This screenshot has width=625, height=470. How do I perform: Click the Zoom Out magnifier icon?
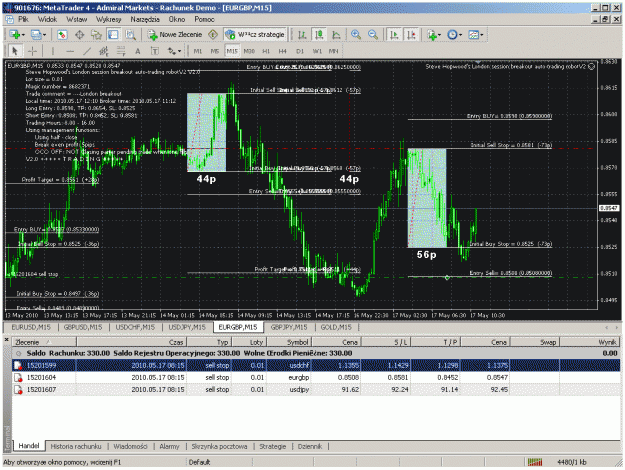click(373, 35)
